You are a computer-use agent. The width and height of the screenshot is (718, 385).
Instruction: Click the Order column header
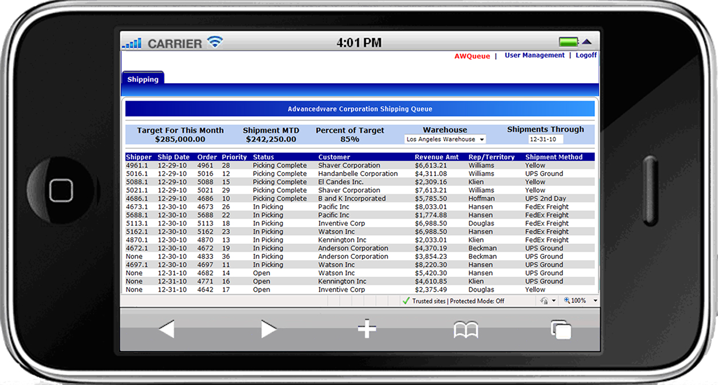point(207,157)
